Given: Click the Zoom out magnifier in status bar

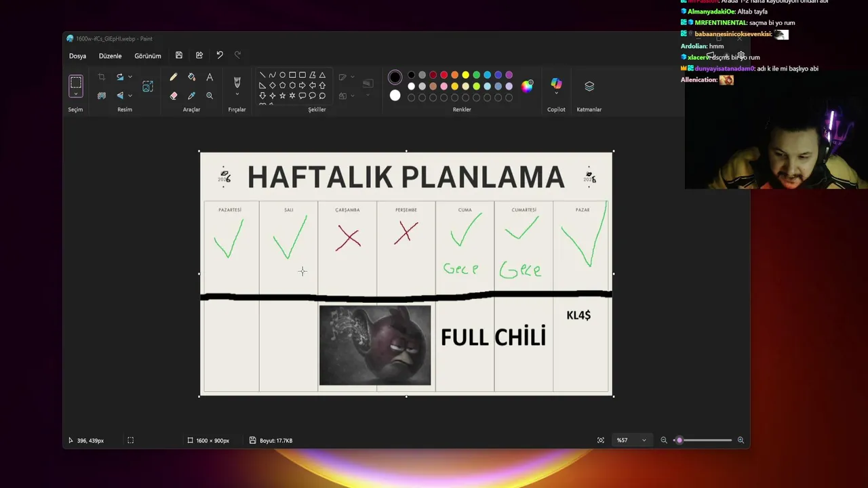Looking at the screenshot, I should [x=664, y=441].
